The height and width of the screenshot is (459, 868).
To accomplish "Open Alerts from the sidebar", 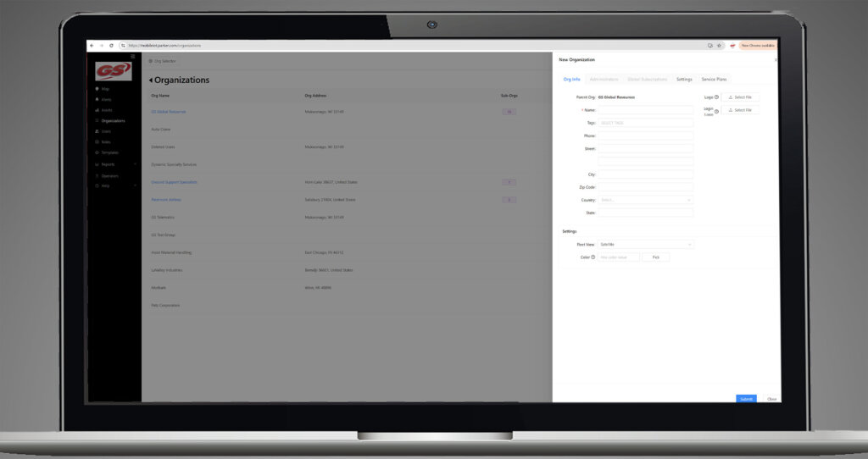I will point(97,99).
